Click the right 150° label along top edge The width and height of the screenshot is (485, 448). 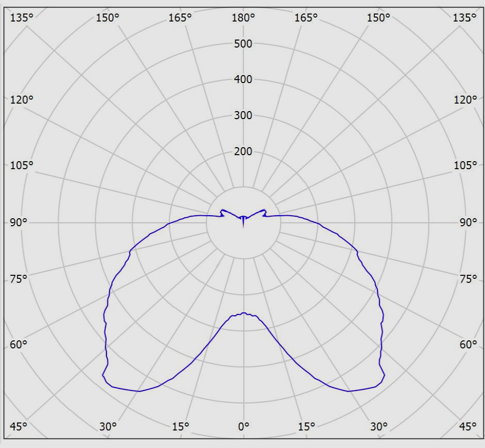(x=378, y=18)
